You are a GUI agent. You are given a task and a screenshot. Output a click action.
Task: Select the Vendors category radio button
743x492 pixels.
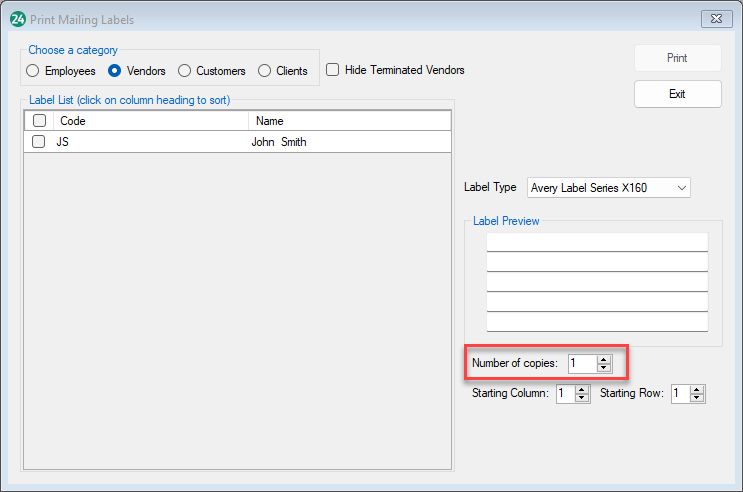(115, 71)
